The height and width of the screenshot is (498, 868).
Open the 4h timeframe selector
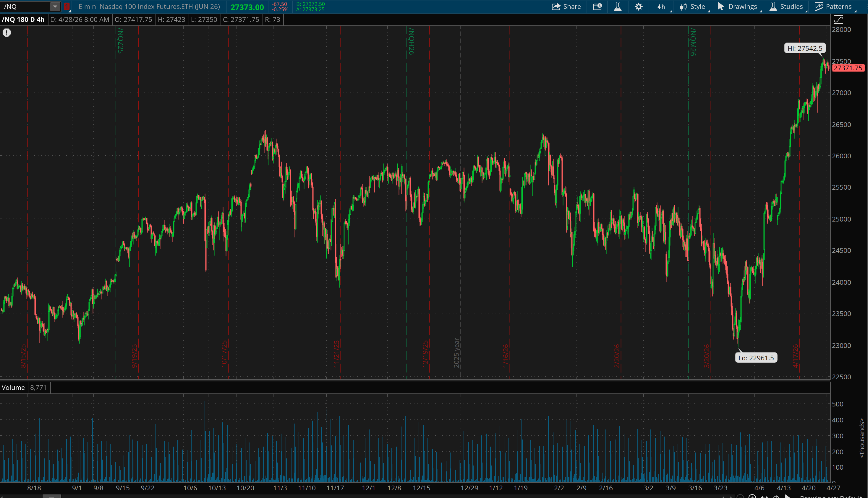(661, 6)
